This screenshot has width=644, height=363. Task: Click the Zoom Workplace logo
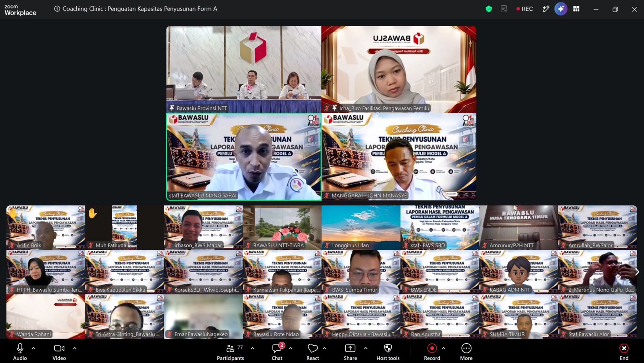tap(20, 10)
